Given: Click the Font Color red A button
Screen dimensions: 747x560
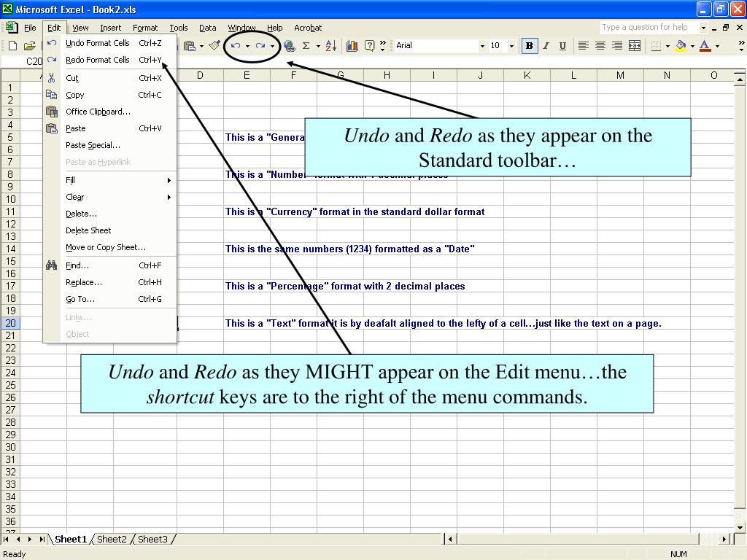Looking at the screenshot, I should point(705,46).
